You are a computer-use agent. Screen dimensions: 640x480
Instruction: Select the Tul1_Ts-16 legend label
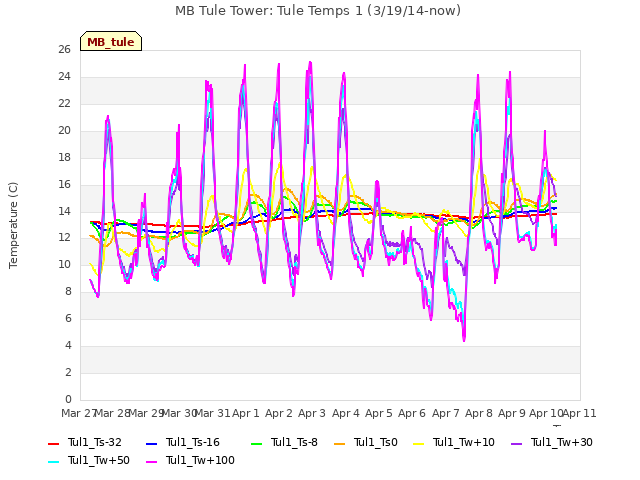point(193,442)
